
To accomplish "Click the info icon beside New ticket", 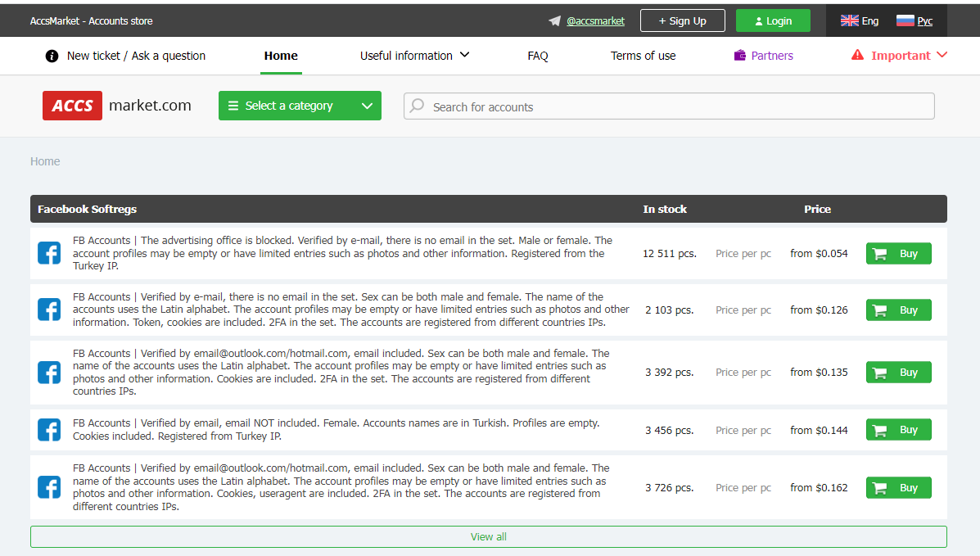I will [52, 57].
